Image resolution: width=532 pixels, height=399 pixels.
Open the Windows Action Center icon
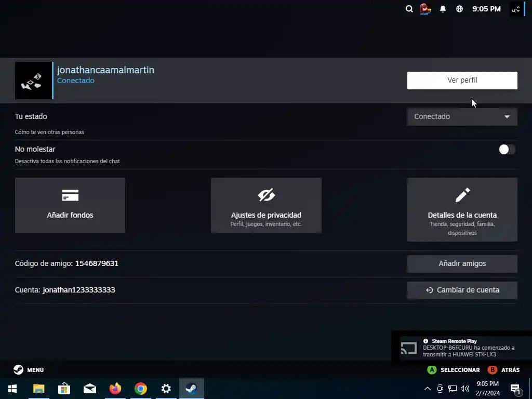[516, 389]
